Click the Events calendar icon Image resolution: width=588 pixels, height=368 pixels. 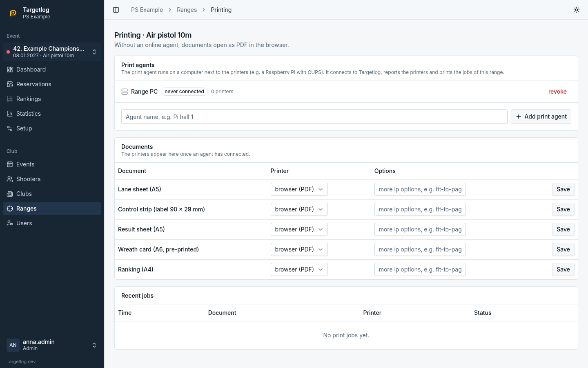pos(10,164)
